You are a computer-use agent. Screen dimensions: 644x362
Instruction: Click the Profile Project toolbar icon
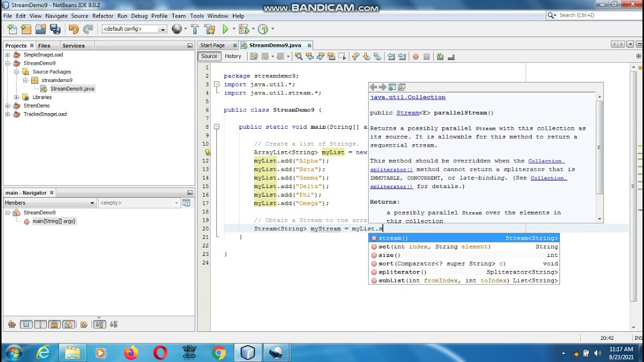[263, 29]
